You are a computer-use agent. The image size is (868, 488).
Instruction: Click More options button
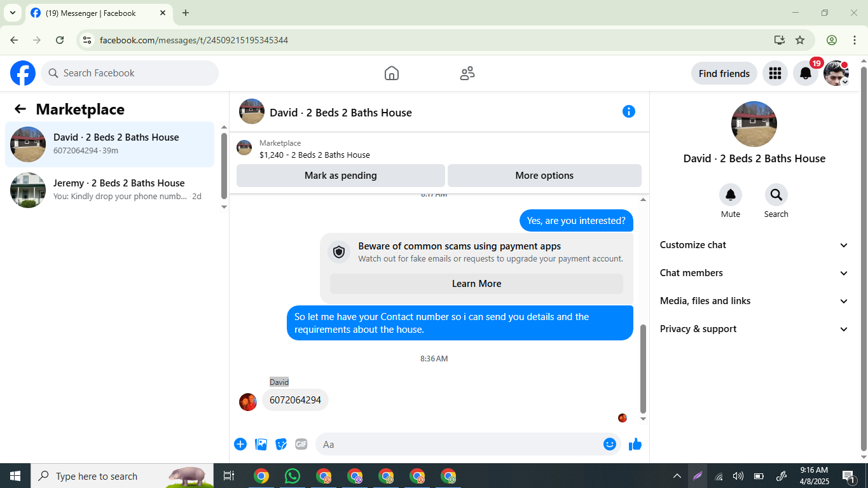pyautogui.click(x=544, y=176)
